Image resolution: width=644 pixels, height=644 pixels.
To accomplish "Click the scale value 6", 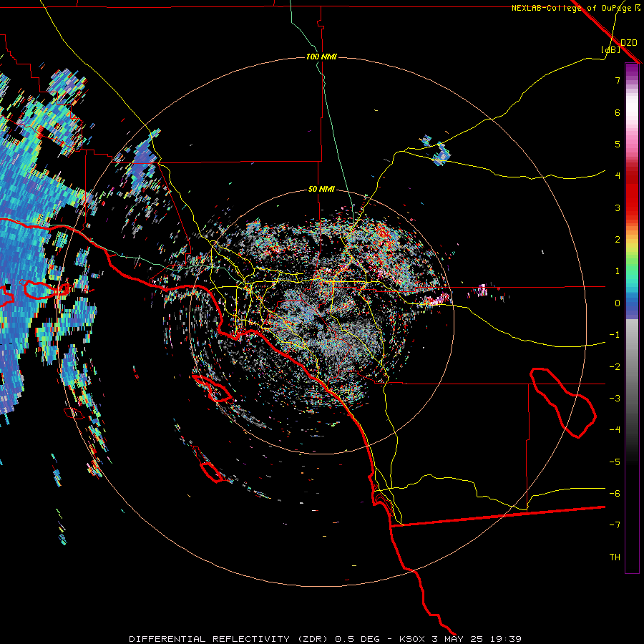I will [618, 112].
